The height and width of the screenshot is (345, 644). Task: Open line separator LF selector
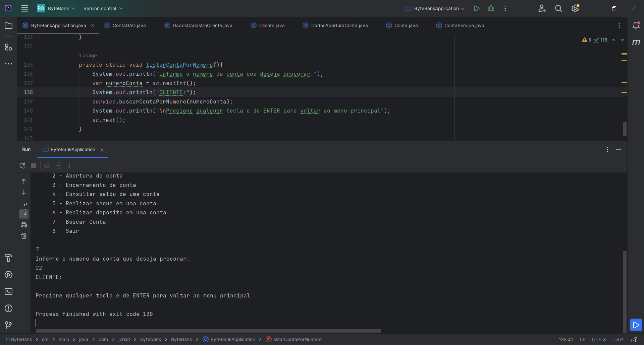pos(583,340)
